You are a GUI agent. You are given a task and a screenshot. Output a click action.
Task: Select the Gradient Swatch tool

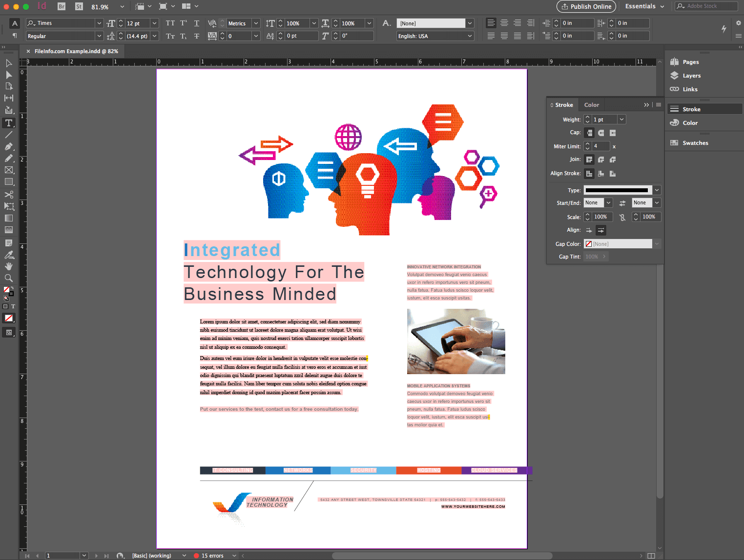coord(9,218)
